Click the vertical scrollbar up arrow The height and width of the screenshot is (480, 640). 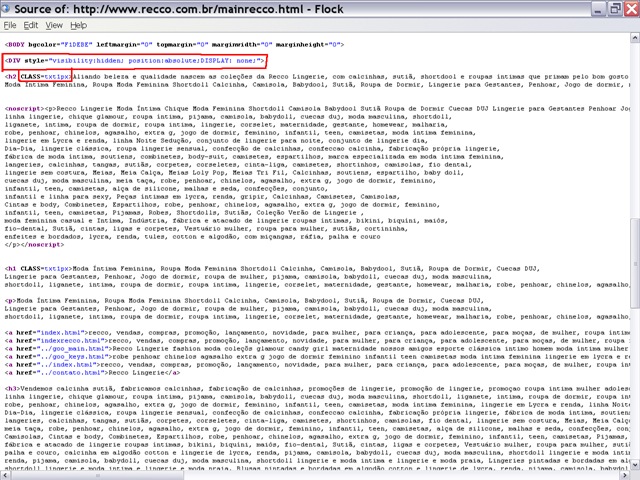coord(635,38)
